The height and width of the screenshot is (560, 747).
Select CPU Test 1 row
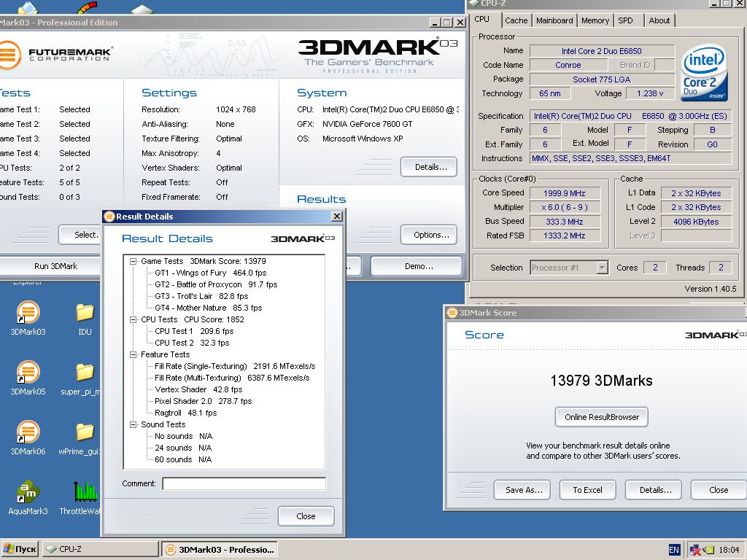[x=194, y=332]
